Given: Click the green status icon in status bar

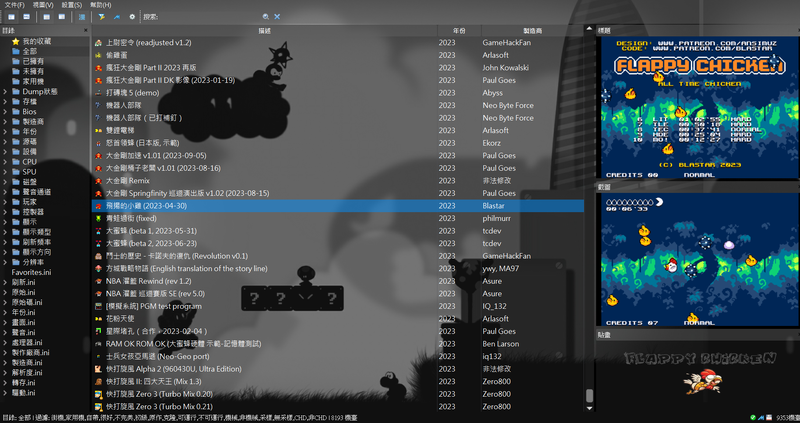Looking at the screenshot, I should click(754, 418).
